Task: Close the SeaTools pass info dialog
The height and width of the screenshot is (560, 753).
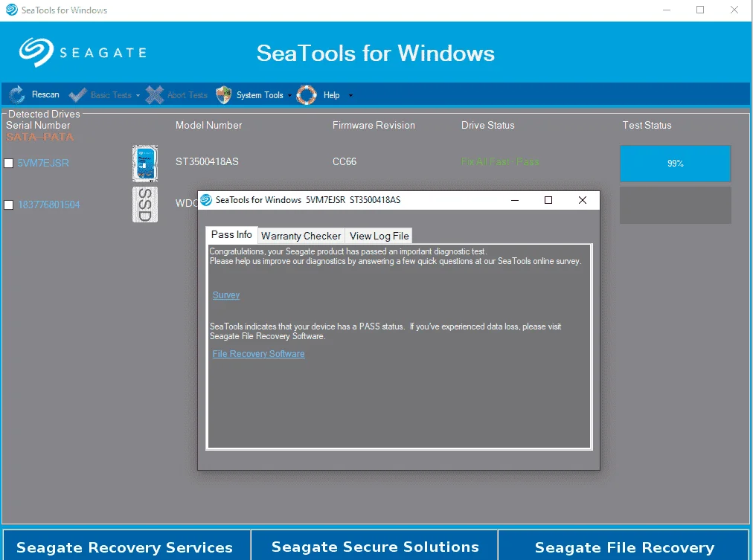Action: [x=583, y=200]
